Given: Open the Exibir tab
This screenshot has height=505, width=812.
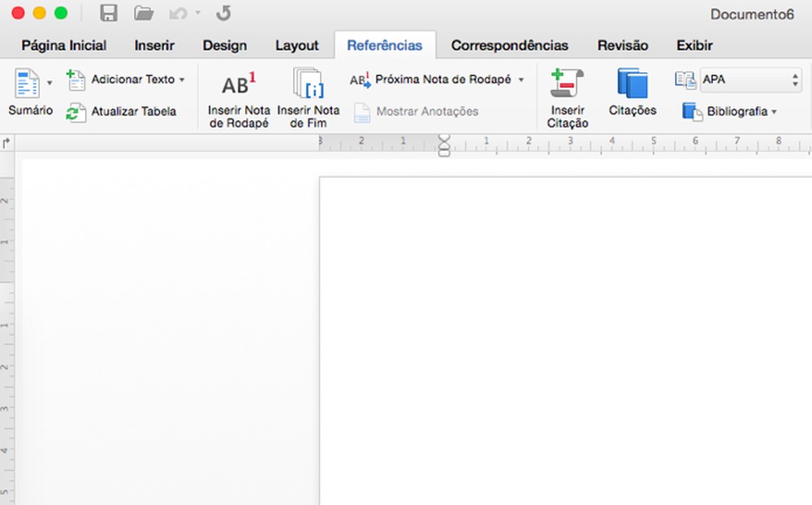Looking at the screenshot, I should [694, 45].
